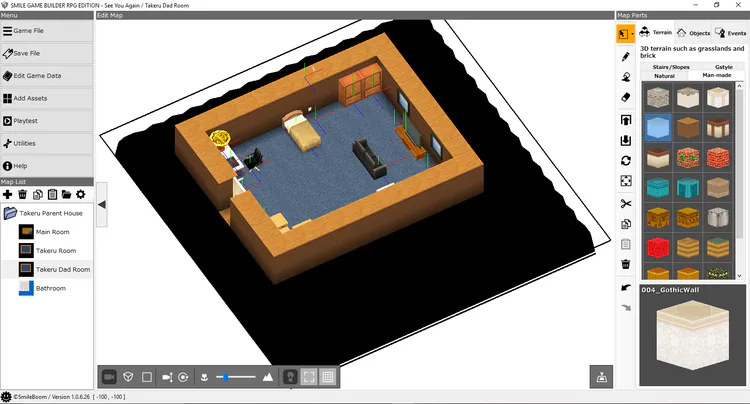Click the terrain height slider handle
Screen dimensions: 750x404
[x=225, y=377]
